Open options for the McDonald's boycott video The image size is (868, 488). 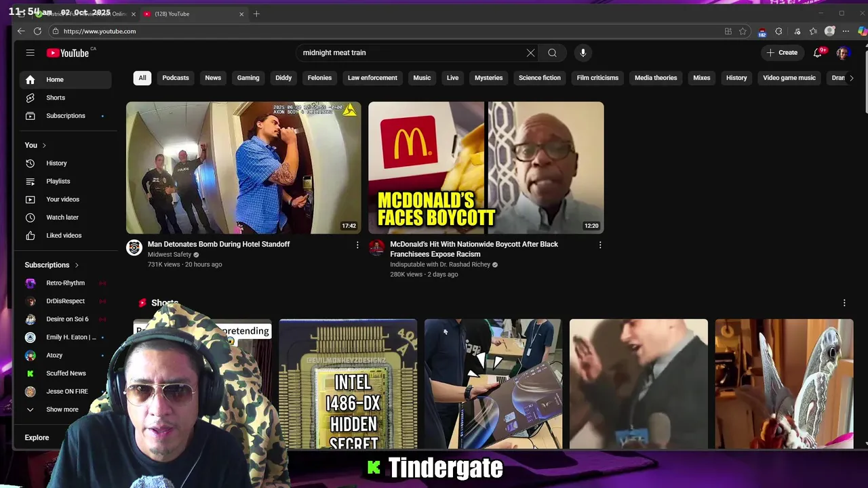(599, 245)
